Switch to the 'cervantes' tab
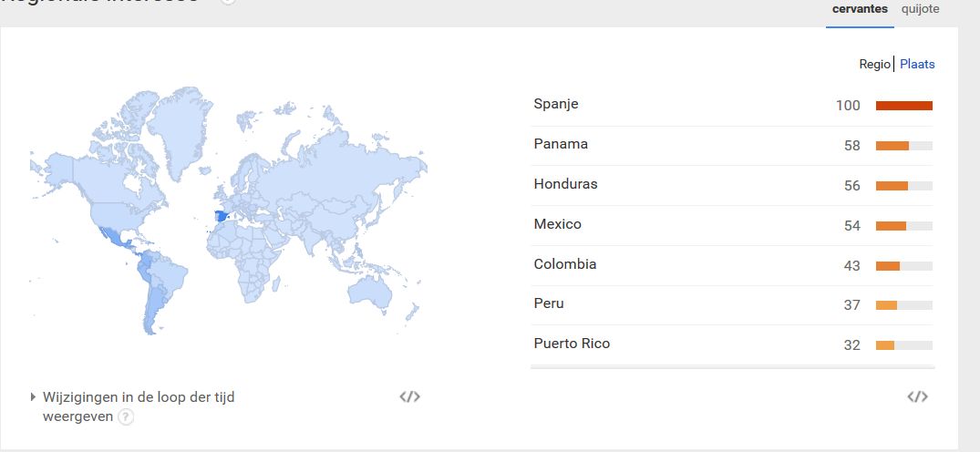The width and height of the screenshot is (980, 452). [860, 9]
